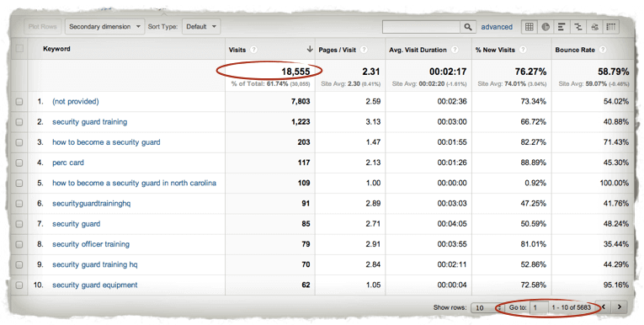Screen dimensions: 644x325
Task: Open help for Bounce Rate column
Action: click(x=603, y=50)
